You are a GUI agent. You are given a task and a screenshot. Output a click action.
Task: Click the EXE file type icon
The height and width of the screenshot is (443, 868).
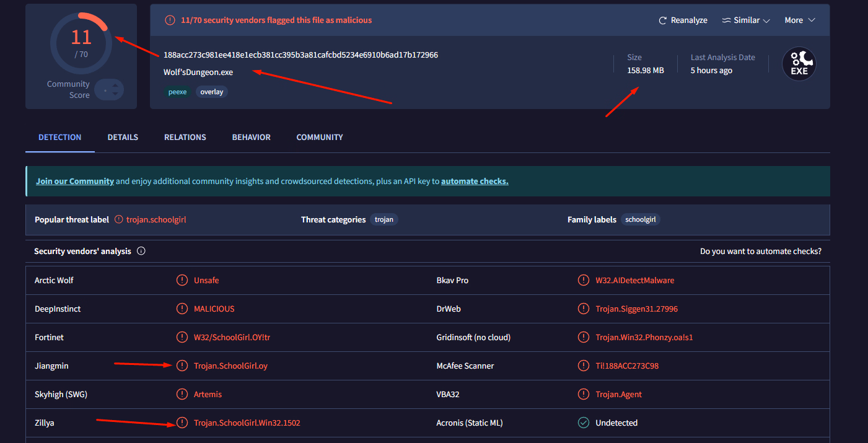point(799,64)
